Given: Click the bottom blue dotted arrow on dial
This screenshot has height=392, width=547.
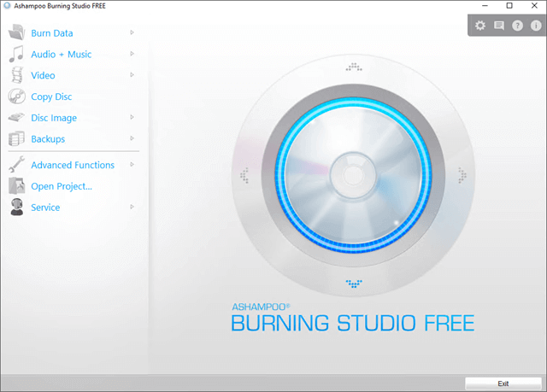Looking at the screenshot, I should pos(354,284).
